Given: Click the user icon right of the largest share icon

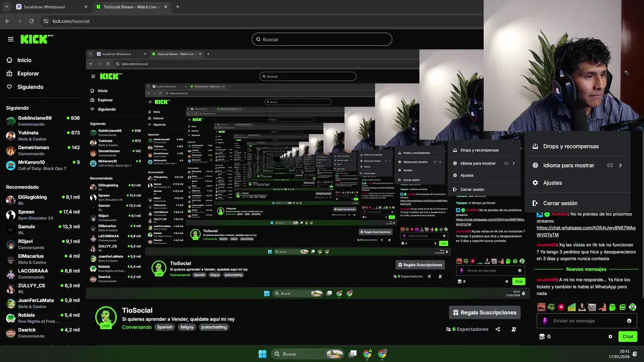Looking at the screenshot, I should (514, 329).
